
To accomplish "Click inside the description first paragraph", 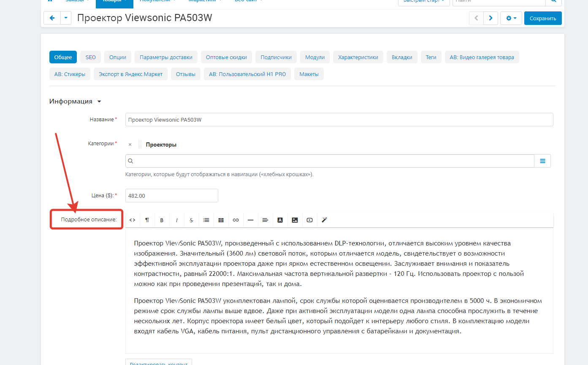I will (x=329, y=264).
